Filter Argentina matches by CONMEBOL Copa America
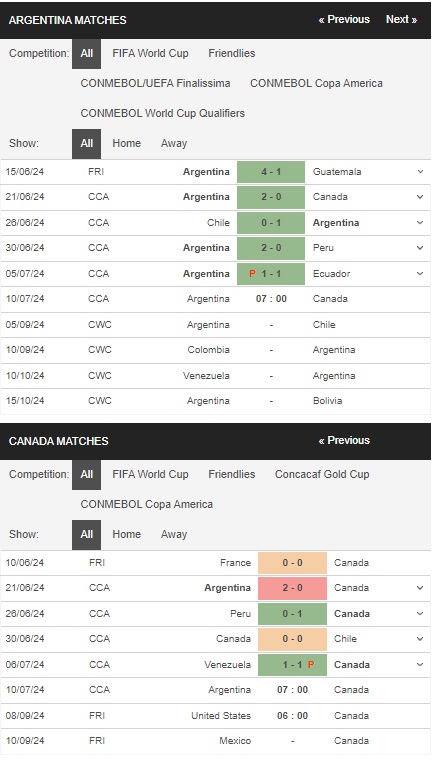Viewport: 434px width, 760px height. tap(316, 83)
